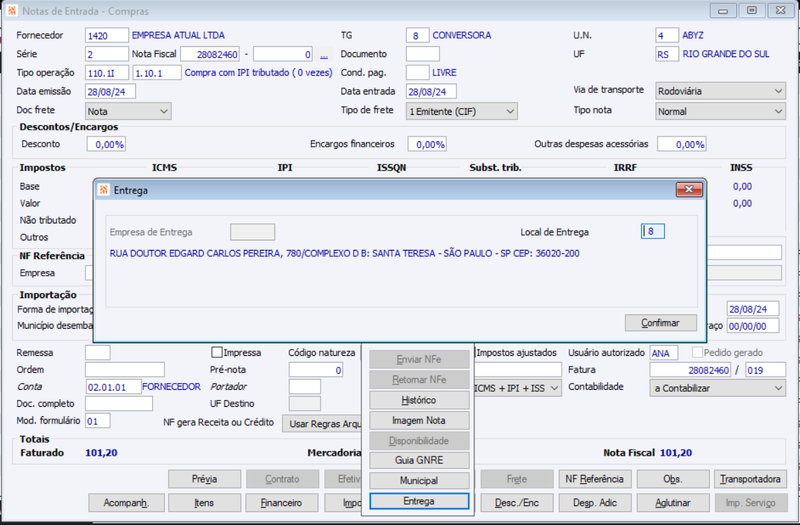Open the Financeiro button
The height and width of the screenshot is (525, 800).
(282, 503)
